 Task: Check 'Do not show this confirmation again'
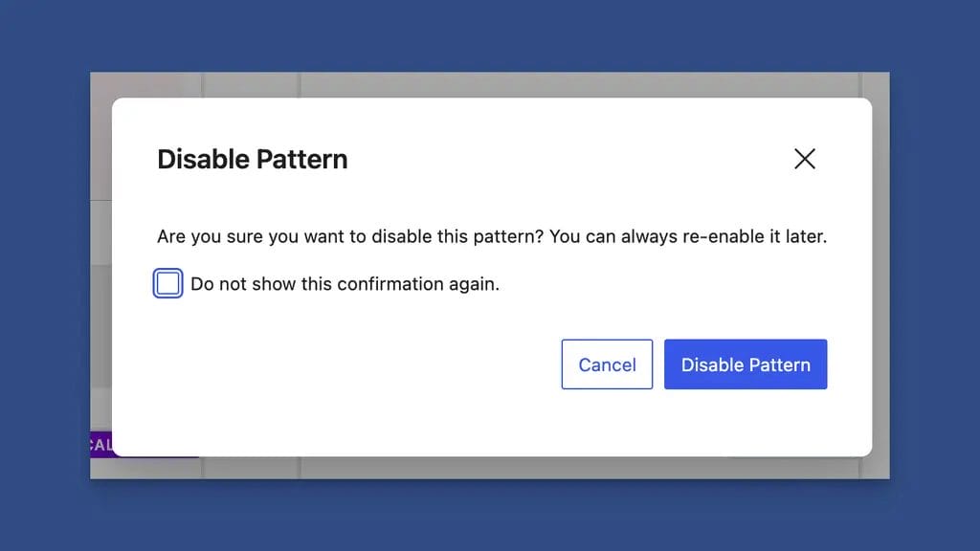pyautogui.click(x=167, y=283)
